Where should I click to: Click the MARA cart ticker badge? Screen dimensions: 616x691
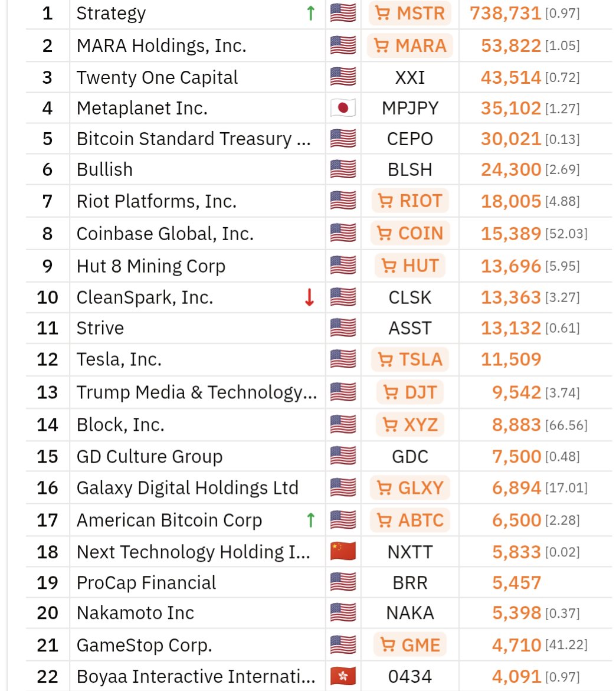pos(410,45)
